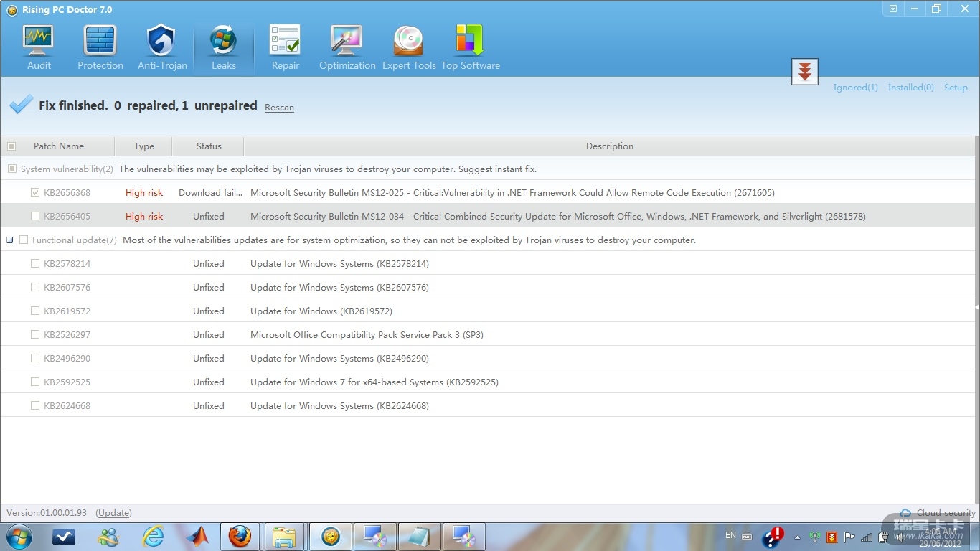This screenshot has width=980, height=551.
Task: Click the floating red download arrows widget
Action: tap(805, 72)
